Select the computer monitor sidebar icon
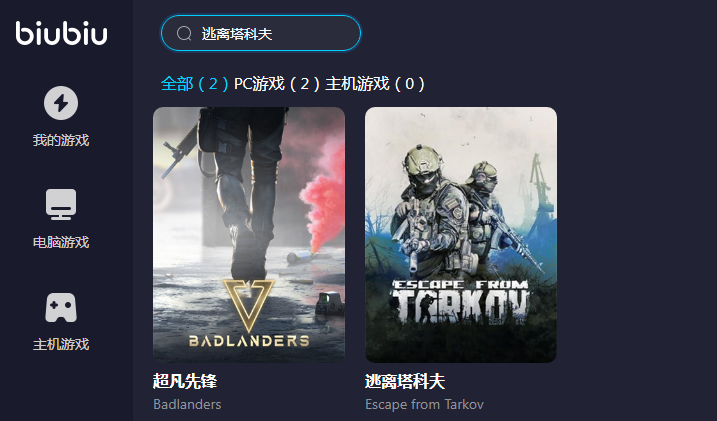This screenshot has height=421, width=717. [x=61, y=204]
